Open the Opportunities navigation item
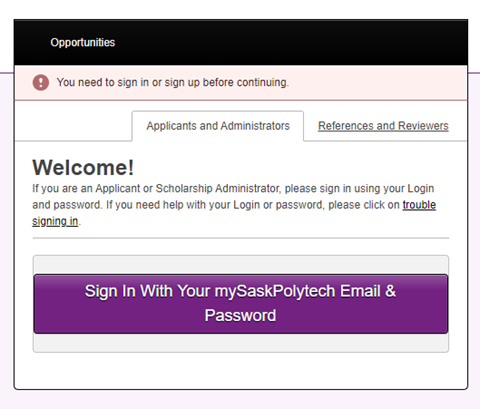Image resolution: width=480 pixels, height=409 pixels. 83,43
